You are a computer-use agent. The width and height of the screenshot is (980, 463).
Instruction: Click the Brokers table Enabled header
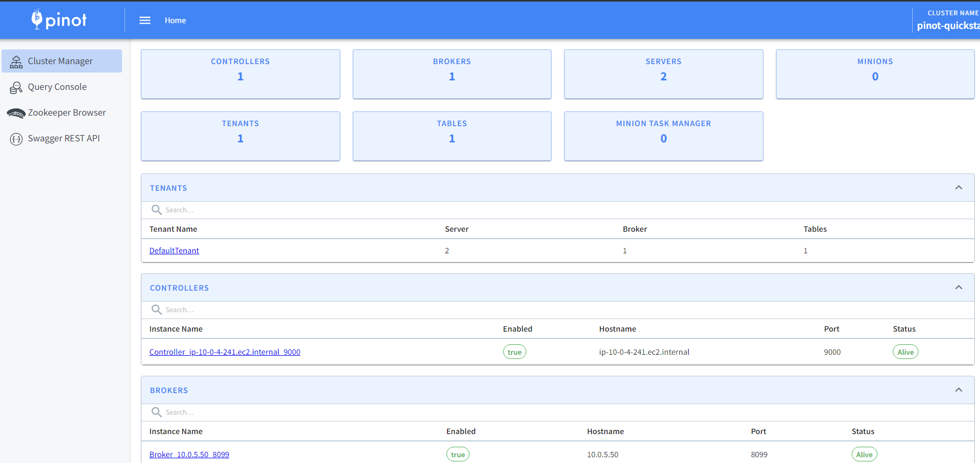tap(461, 431)
